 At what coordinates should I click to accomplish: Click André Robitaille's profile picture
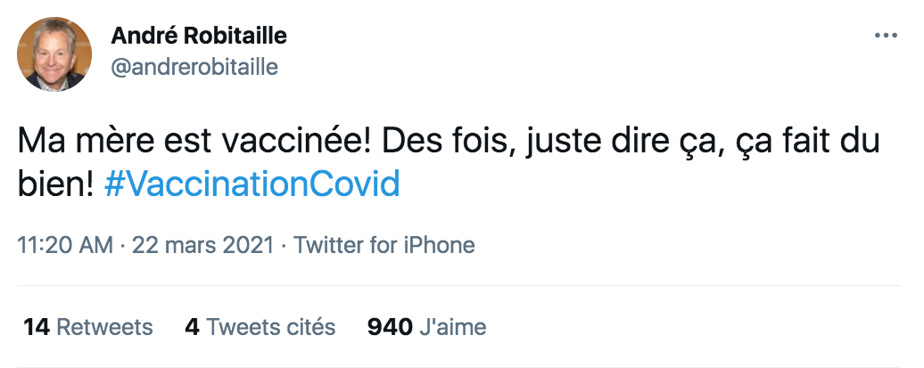click(54, 54)
